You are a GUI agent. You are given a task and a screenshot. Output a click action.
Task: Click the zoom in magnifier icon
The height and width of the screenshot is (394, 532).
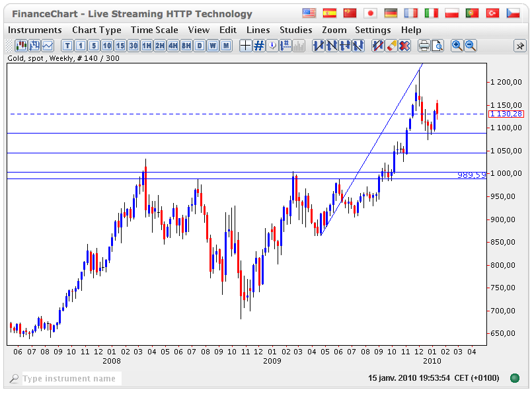(x=457, y=46)
